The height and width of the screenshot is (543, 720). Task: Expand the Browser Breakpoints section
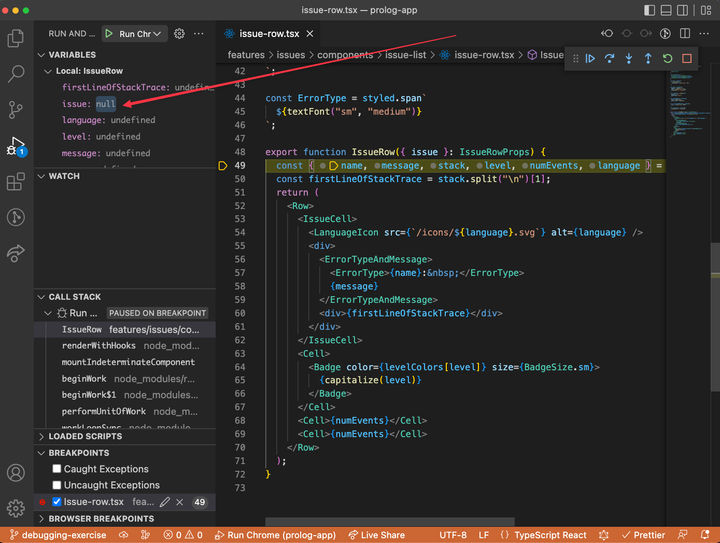pyautogui.click(x=100, y=519)
